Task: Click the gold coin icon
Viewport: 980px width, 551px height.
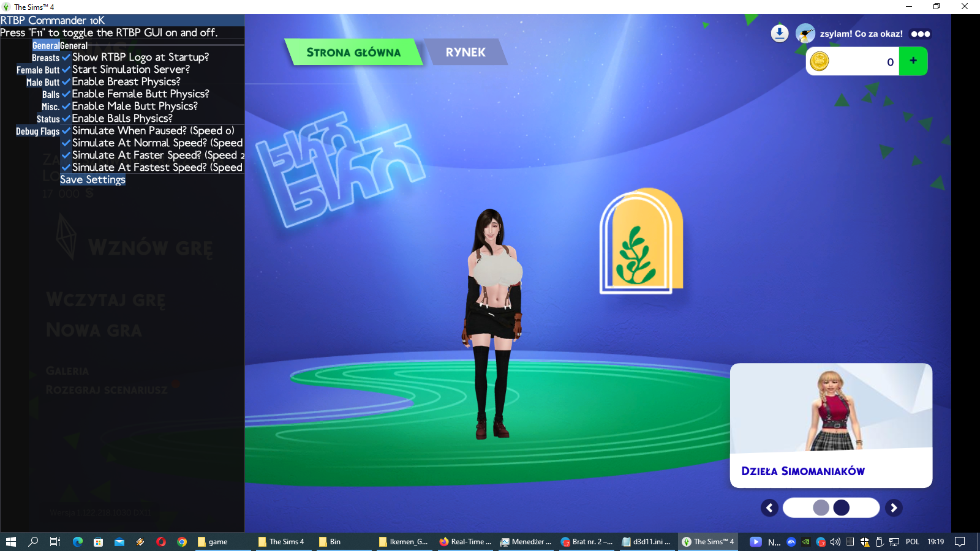Action: 820,61
